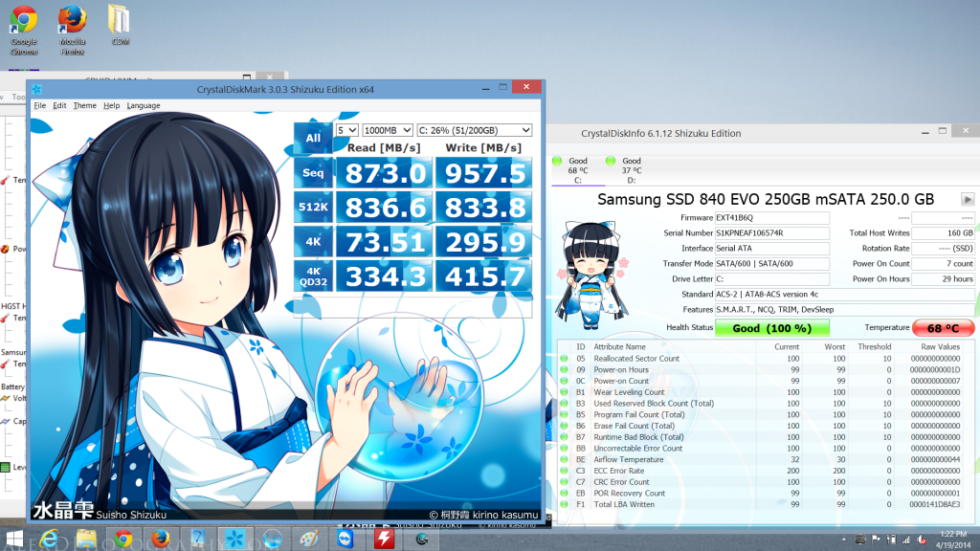980x551 pixels.
Task: Start the 4K QD32 benchmark test
Action: pos(313,275)
